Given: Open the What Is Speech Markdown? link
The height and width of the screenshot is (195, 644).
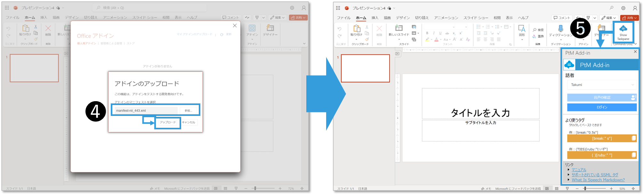Looking at the screenshot, I should click(x=598, y=180).
